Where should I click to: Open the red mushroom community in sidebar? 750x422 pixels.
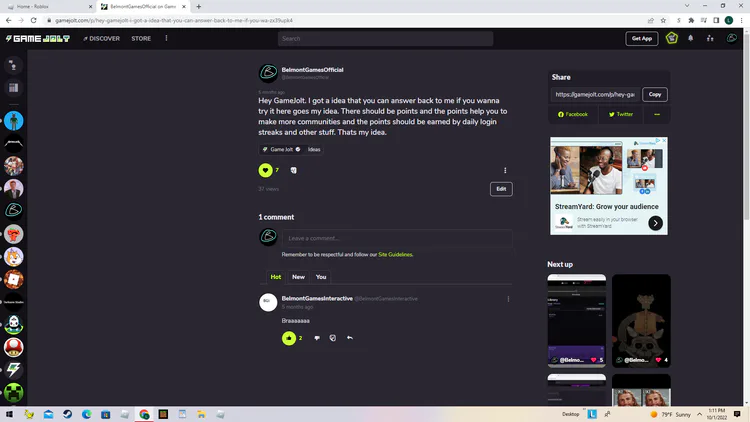[13, 347]
